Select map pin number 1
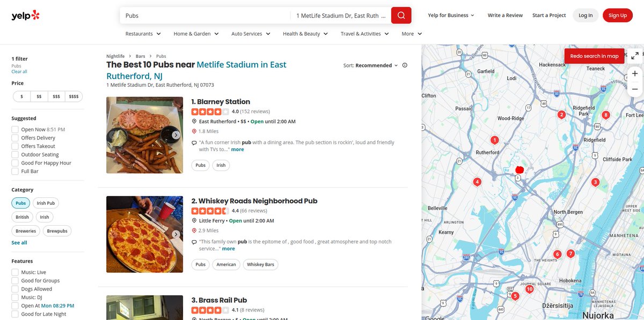This screenshot has width=644, height=320. [x=494, y=140]
